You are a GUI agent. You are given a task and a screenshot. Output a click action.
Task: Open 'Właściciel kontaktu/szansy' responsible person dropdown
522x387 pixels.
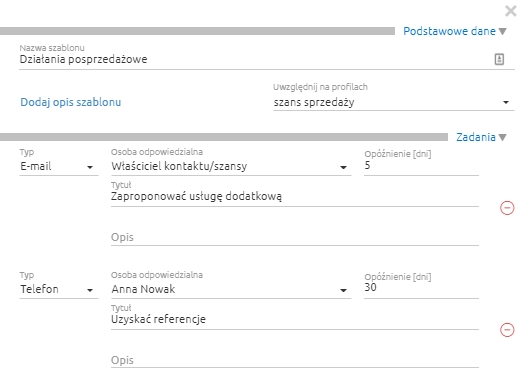click(231, 166)
